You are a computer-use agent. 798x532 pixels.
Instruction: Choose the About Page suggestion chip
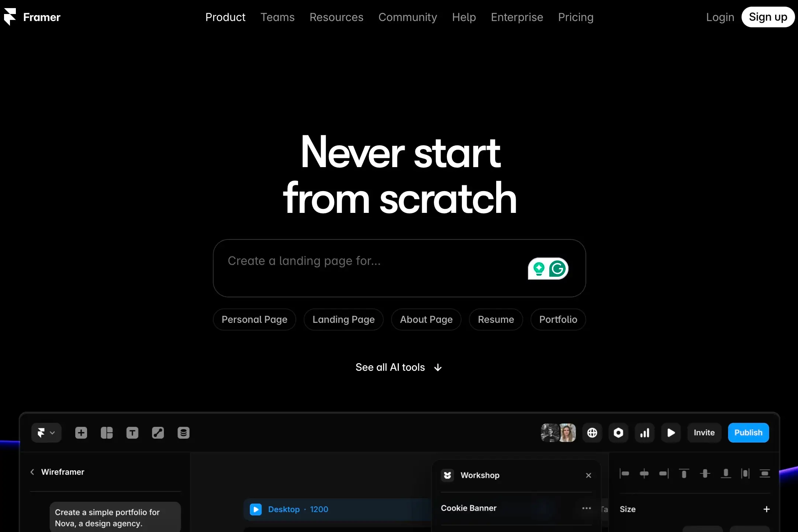tap(426, 319)
